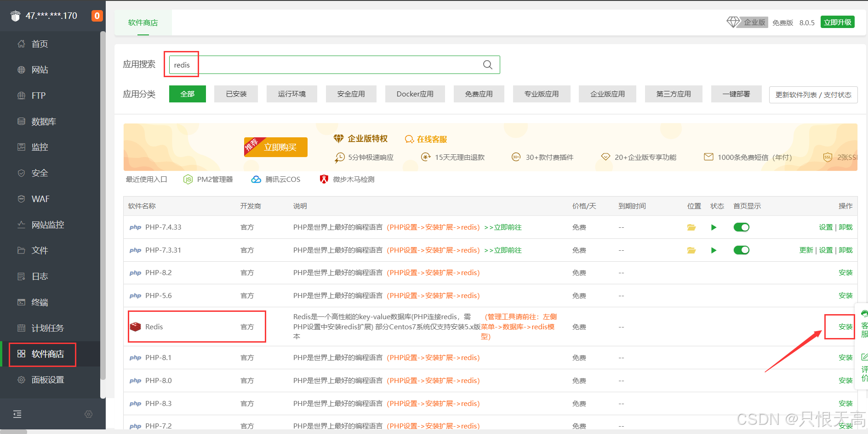Click the 立即升级 button

tap(838, 22)
